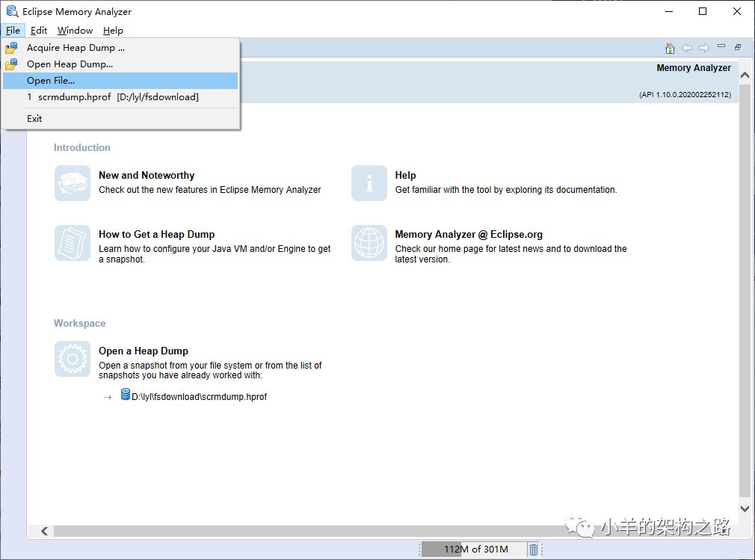Screen dimensions: 755x560
Task: Minimize the Eclipse Memory Analyzer window
Action: point(669,11)
